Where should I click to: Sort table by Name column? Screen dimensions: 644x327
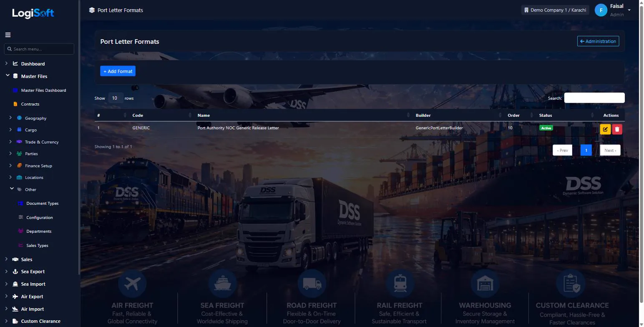click(x=303, y=115)
